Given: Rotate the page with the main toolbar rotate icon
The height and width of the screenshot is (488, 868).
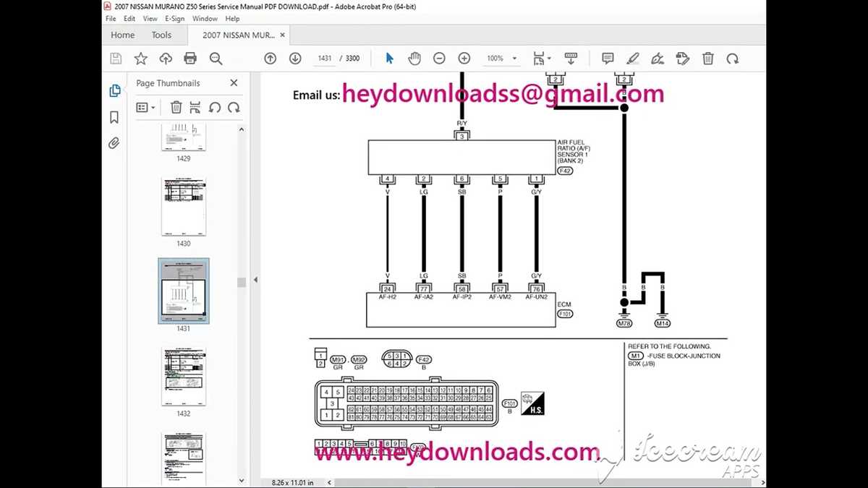Looking at the screenshot, I should click(733, 59).
